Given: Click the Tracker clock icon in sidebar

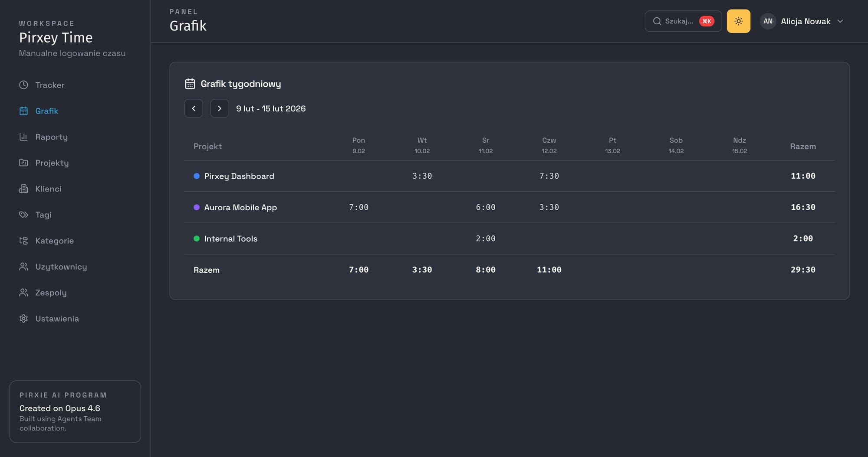Looking at the screenshot, I should click(23, 85).
